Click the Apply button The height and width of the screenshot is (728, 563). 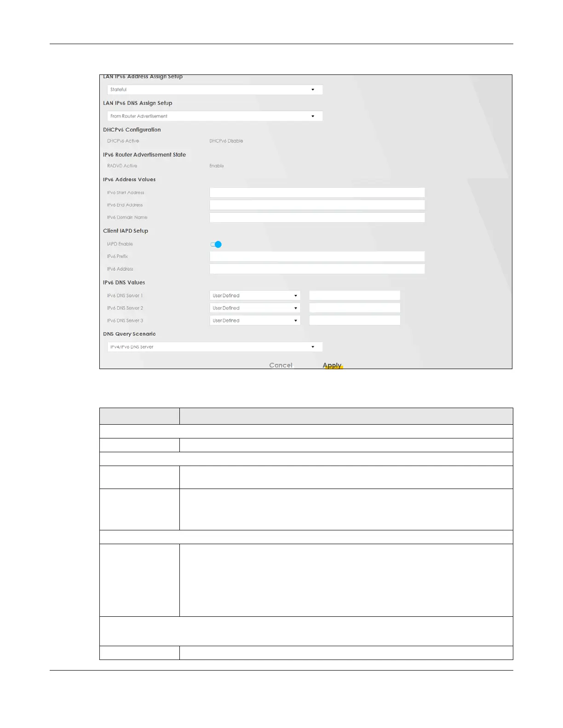tap(332, 365)
